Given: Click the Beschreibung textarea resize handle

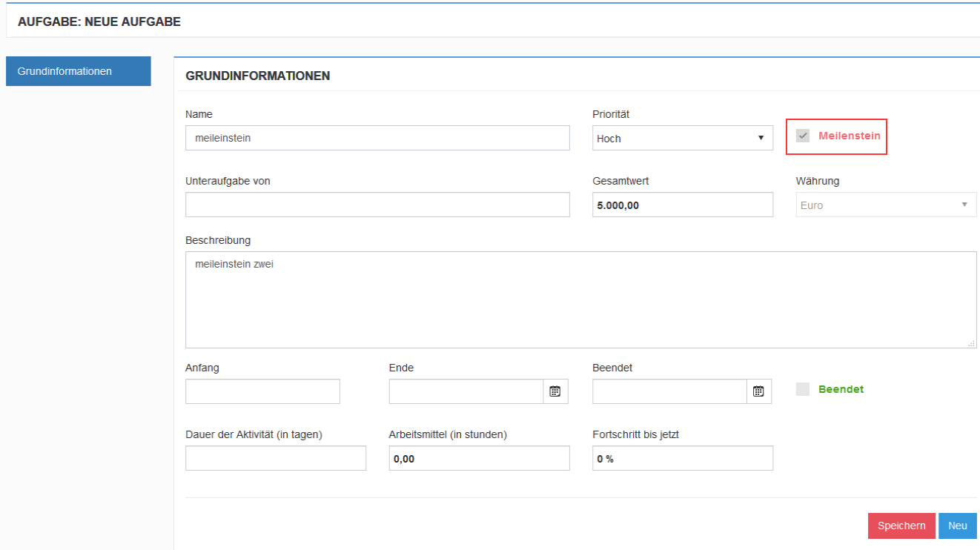Looking at the screenshot, I should click(x=972, y=343).
